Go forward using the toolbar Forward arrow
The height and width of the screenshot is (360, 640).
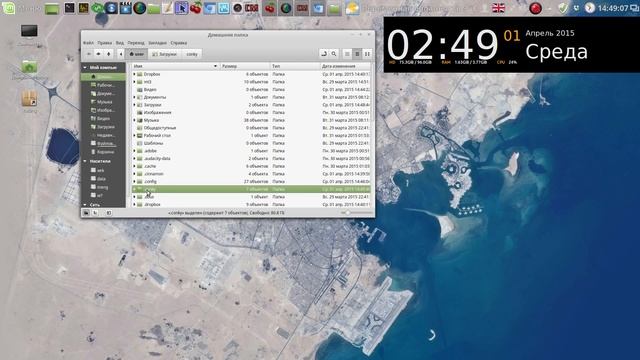[x=98, y=54]
